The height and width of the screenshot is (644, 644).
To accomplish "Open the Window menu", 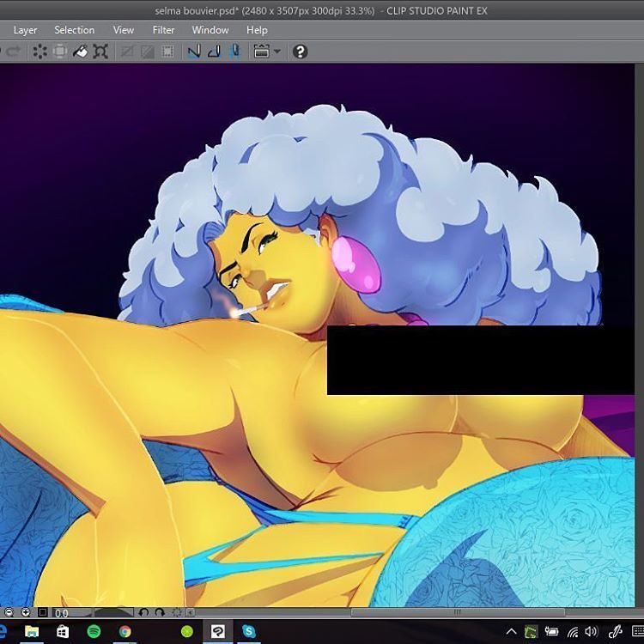I will point(210,30).
